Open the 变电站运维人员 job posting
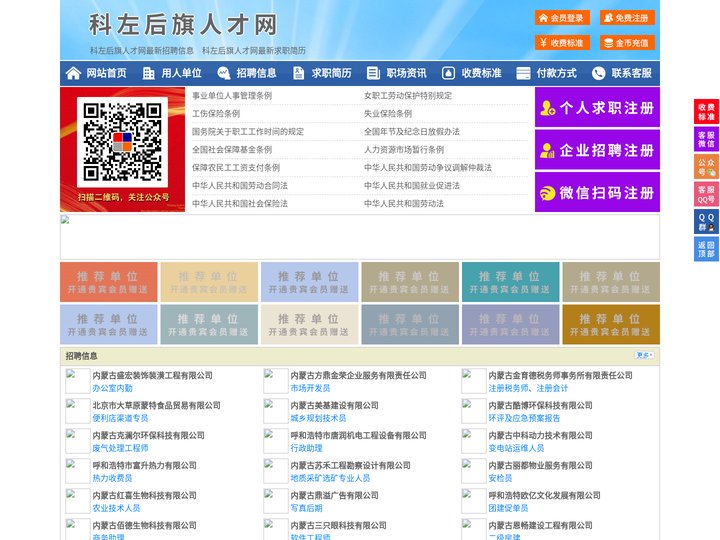 pos(516,448)
